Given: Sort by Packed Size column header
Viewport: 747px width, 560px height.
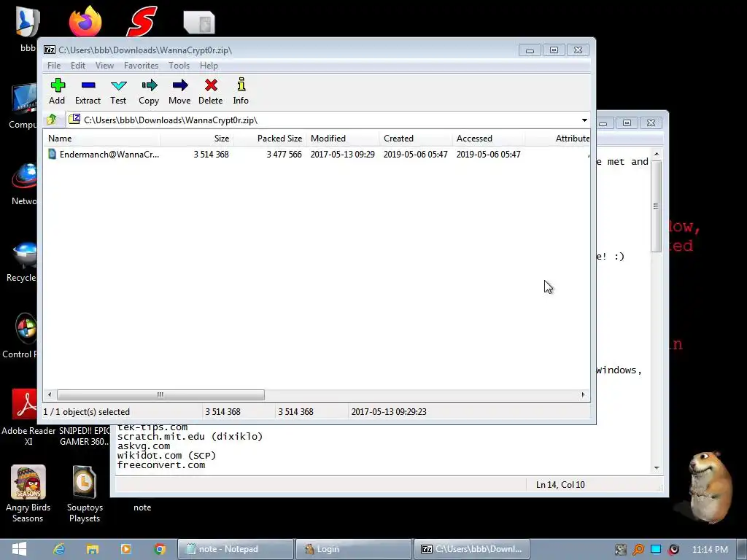Looking at the screenshot, I should click(269, 139).
